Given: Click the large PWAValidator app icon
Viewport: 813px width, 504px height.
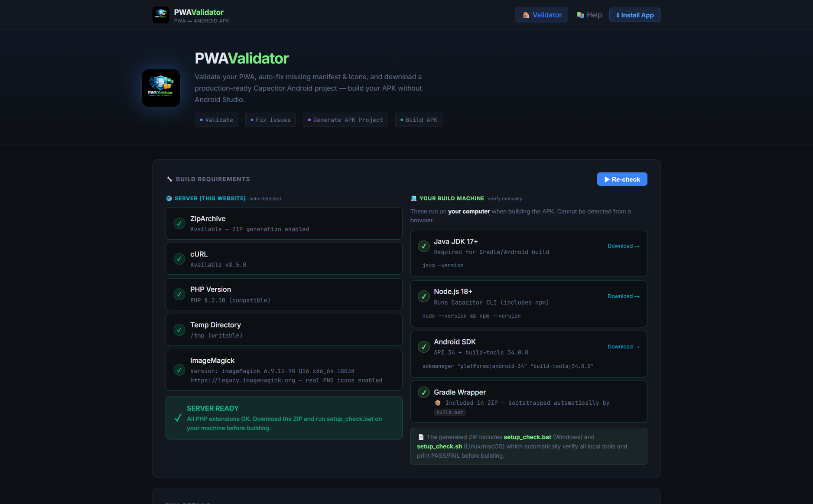Looking at the screenshot, I should click(161, 88).
